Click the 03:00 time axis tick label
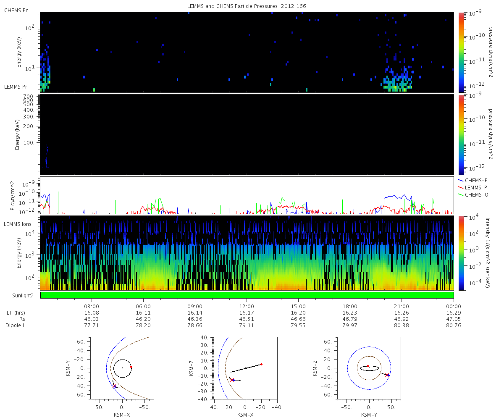Image resolution: width=504 pixels, height=420 pixels. coord(92,306)
